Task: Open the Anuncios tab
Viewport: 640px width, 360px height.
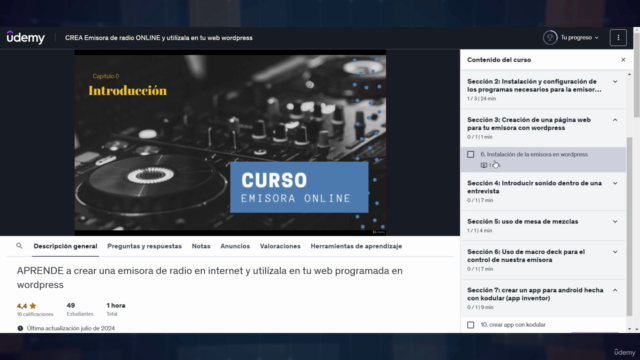Action: pyautogui.click(x=235, y=246)
